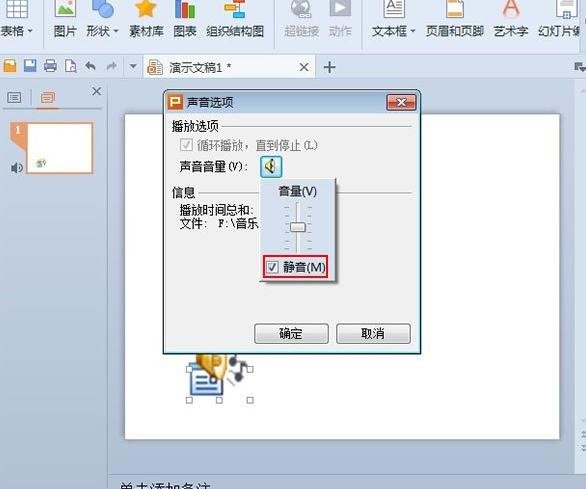Switch to slide thumbnails view tab
The height and width of the screenshot is (489, 586).
(x=47, y=98)
